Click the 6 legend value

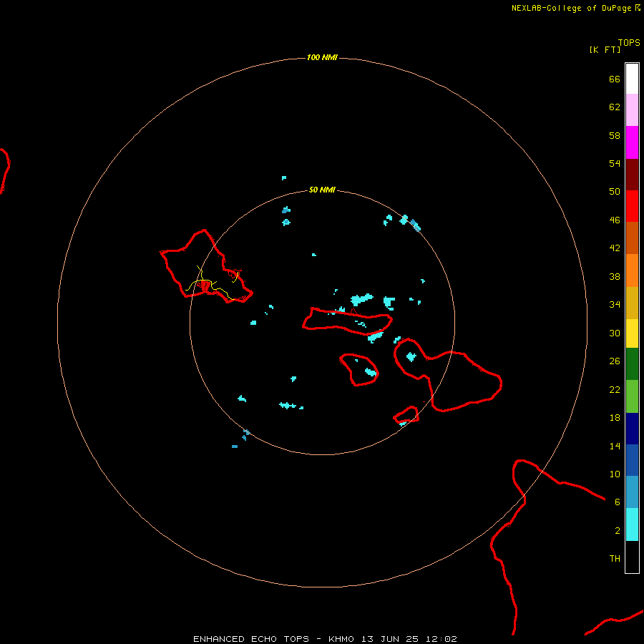pyautogui.click(x=618, y=502)
